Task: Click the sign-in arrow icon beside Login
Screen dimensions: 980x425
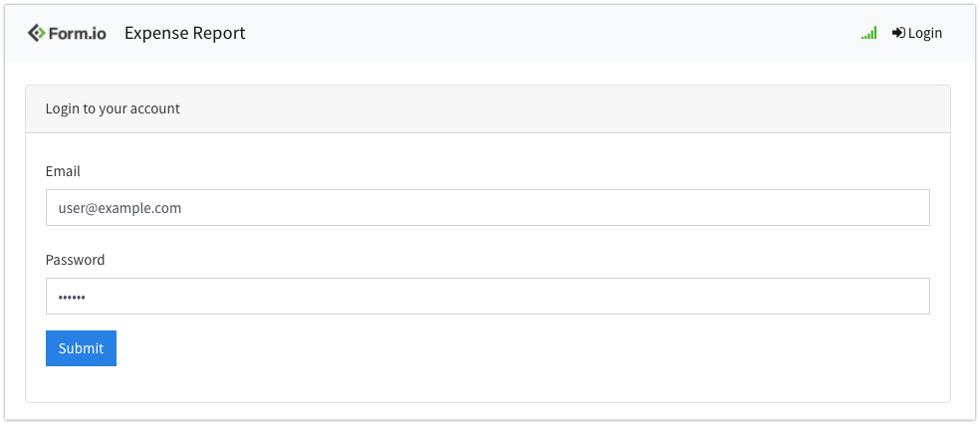Action: tap(898, 33)
